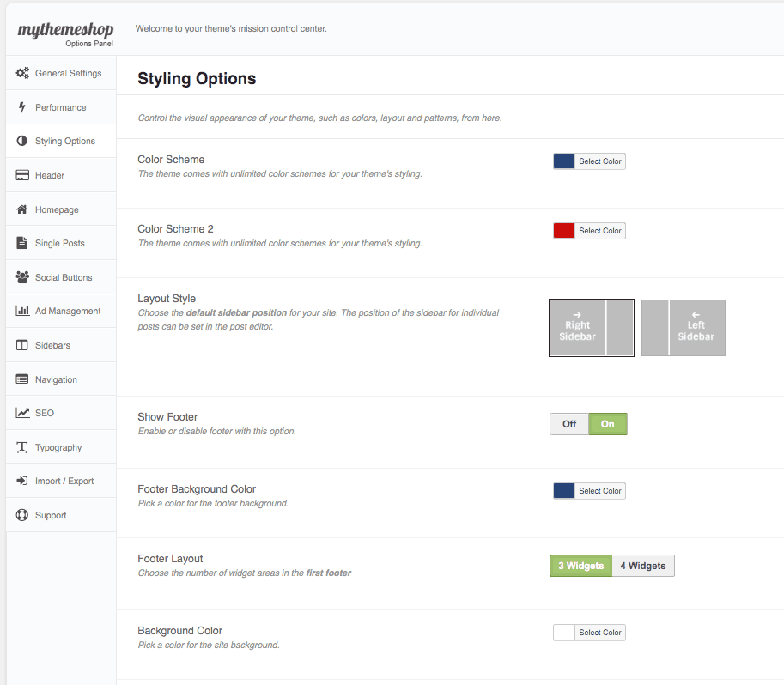Click the Performance lightning bolt icon
Viewport: 784px width, 685px height.
22,107
